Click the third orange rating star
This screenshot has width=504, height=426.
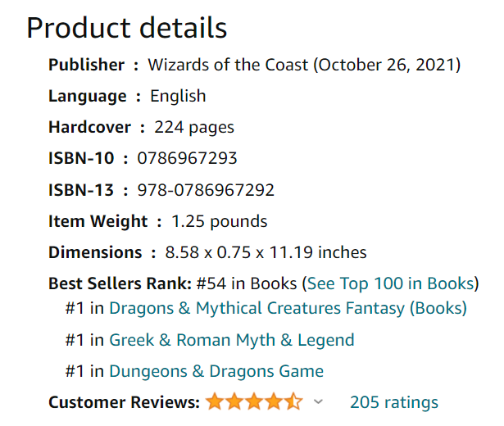(x=254, y=401)
